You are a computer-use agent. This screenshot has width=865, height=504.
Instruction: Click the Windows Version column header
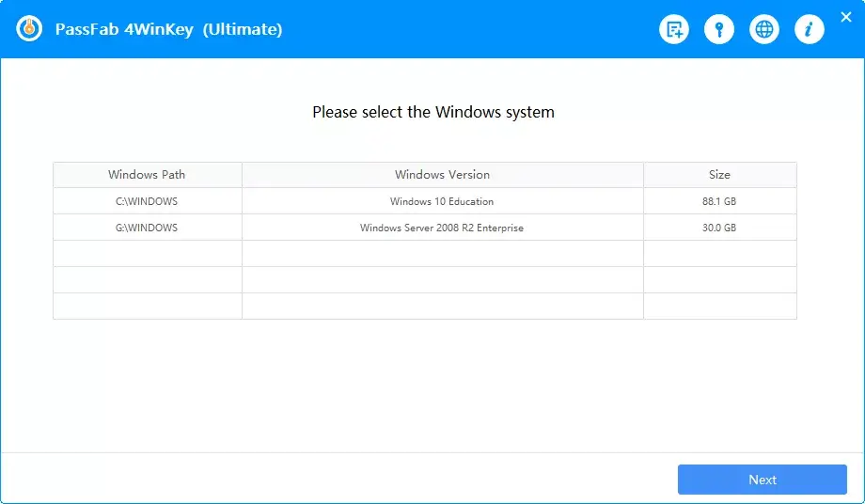[x=442, y=175]
